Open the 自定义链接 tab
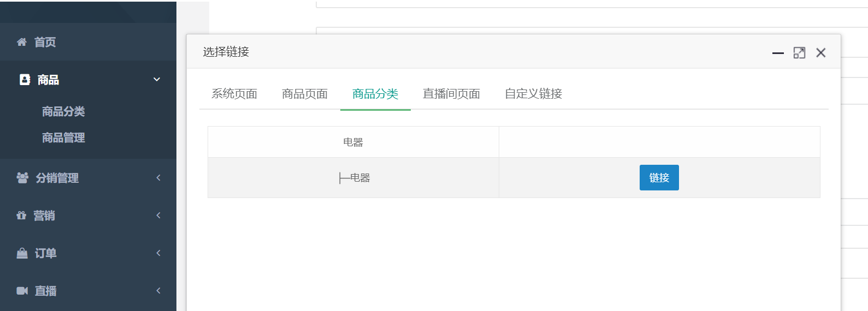 pyautogui.click(x=533, y=94)
